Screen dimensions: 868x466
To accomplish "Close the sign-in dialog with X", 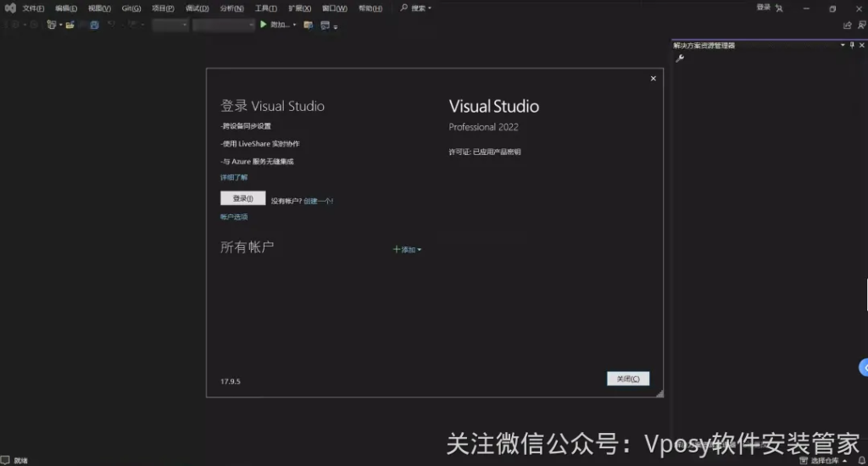I will click(x=654, y=79).
